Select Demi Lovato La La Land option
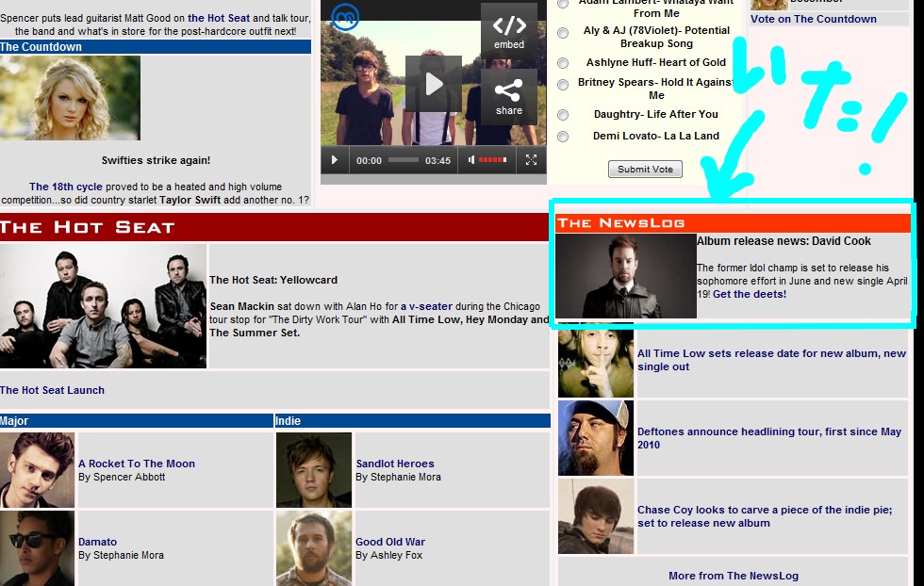The height and width of the screenshot is (586, 924). click(x=564, y=137)
